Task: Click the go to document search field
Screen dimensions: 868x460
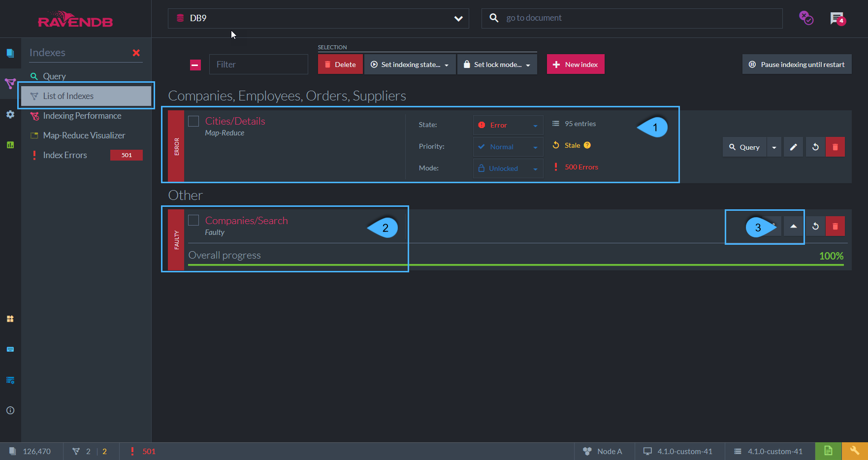Action: pyautogui.click(x=632, y=18)
